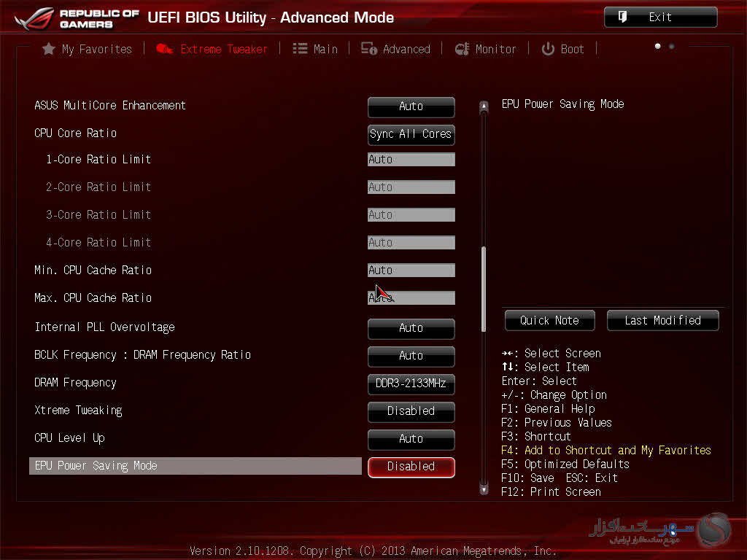Viewport: 747px width, 560px height.
Task: Click the 1-Core Ratio Limit field
Action: coord(411,160)
